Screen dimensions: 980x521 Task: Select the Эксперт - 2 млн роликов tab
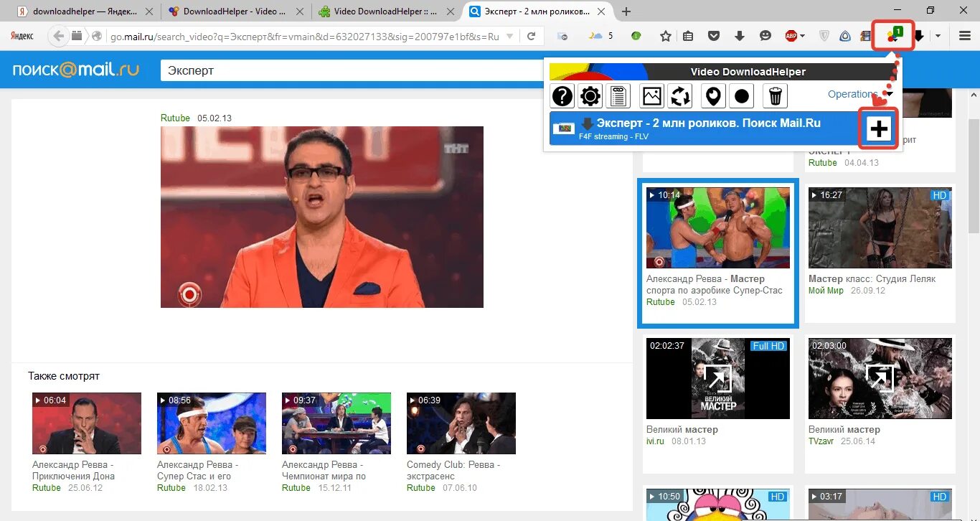[538, 11]
